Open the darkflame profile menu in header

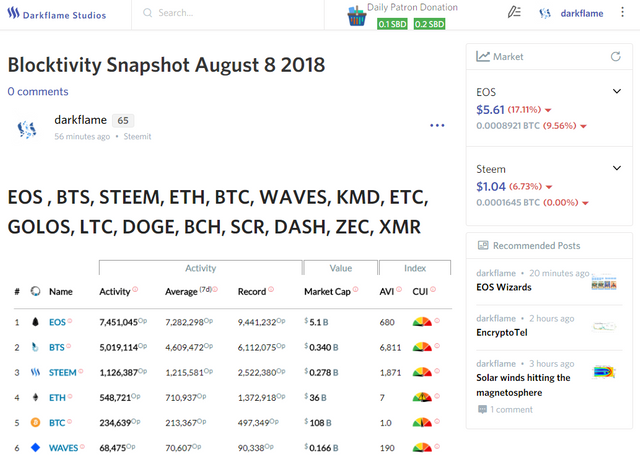tap(581, 13)
